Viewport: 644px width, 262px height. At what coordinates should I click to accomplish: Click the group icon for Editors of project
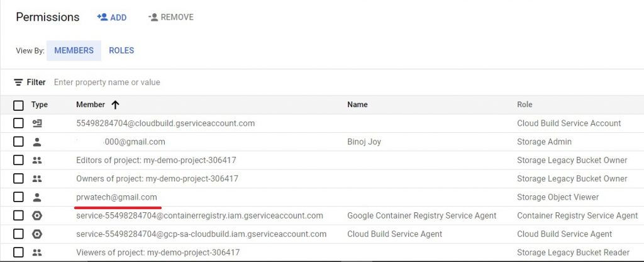tap(37, 161)
